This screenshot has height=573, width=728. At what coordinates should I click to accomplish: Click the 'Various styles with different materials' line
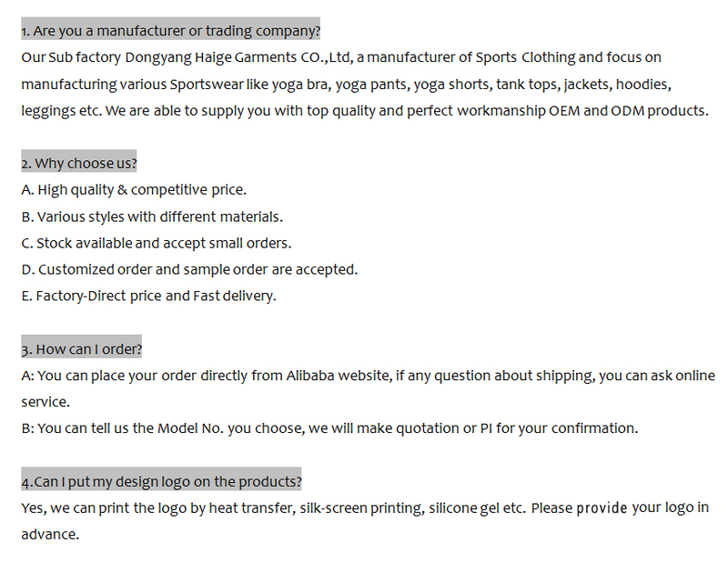point(152,216)
